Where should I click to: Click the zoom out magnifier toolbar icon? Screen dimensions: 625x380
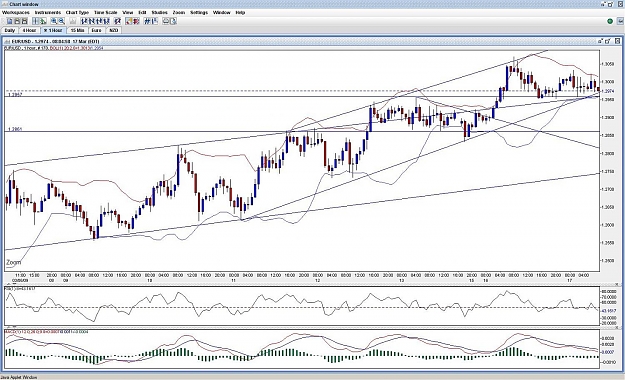click(x=62, y=21)
